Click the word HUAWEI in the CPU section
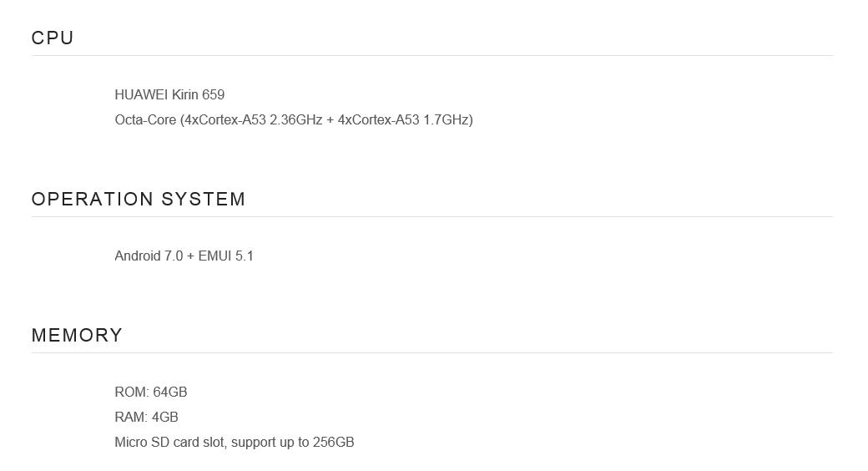 pyautogui.click(x=141, y=95)
